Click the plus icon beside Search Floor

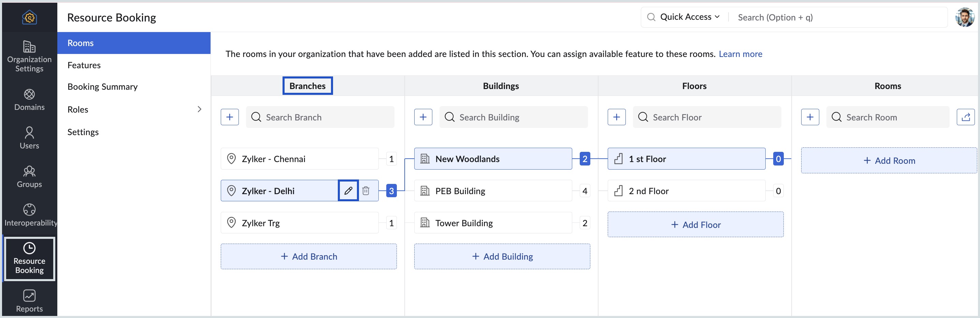(617, 117)
